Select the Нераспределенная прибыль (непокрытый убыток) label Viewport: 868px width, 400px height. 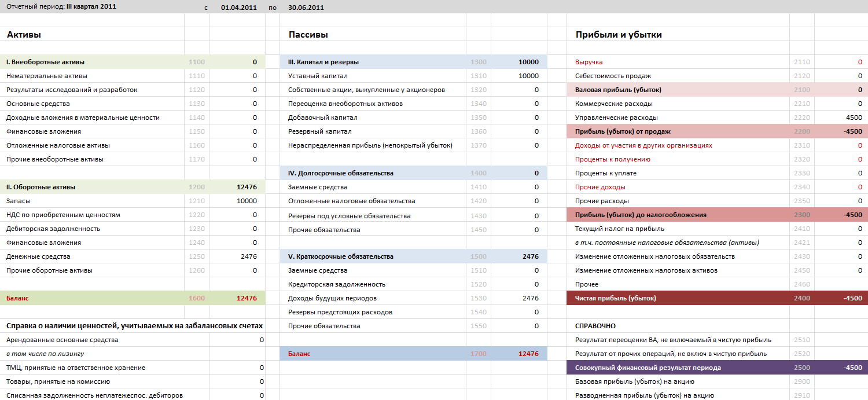click(x=370, y=145)
